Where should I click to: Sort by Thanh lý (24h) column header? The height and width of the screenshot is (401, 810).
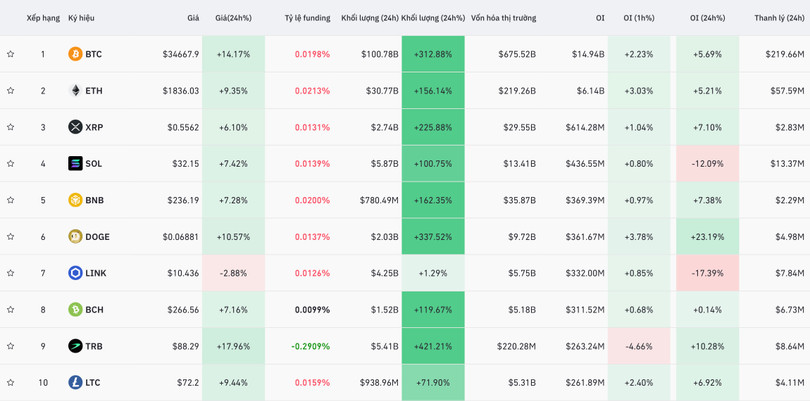[x=781, y=18]
